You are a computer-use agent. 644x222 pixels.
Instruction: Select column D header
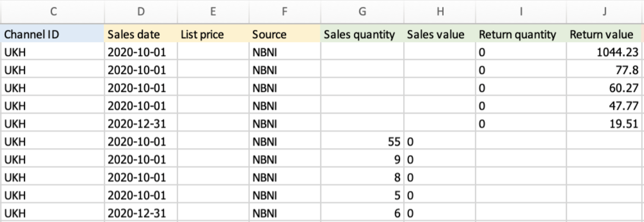coord(141,12)
